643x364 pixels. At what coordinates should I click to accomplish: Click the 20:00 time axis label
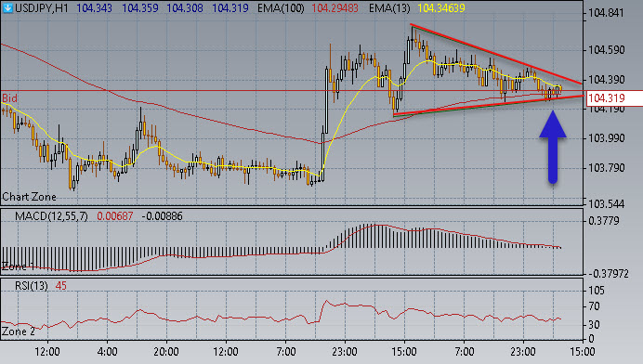click(166, 352)
